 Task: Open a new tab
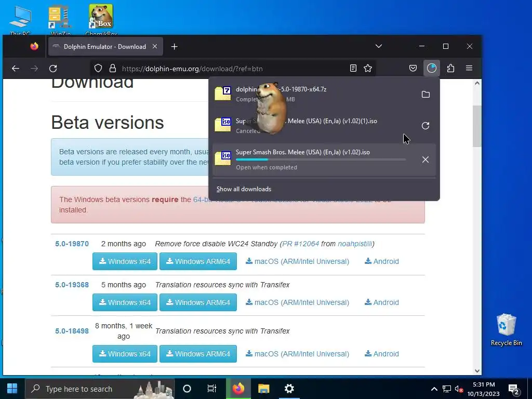175,46
